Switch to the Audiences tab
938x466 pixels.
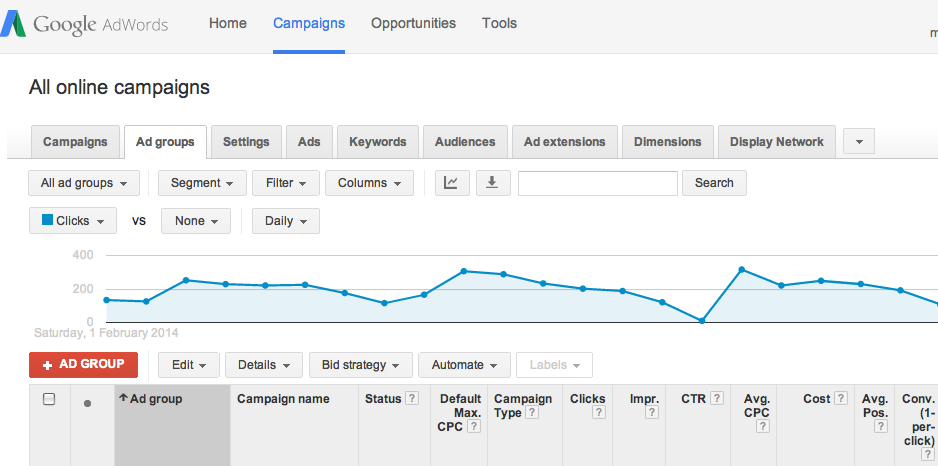pyautogui.click(x=465, y=142)
